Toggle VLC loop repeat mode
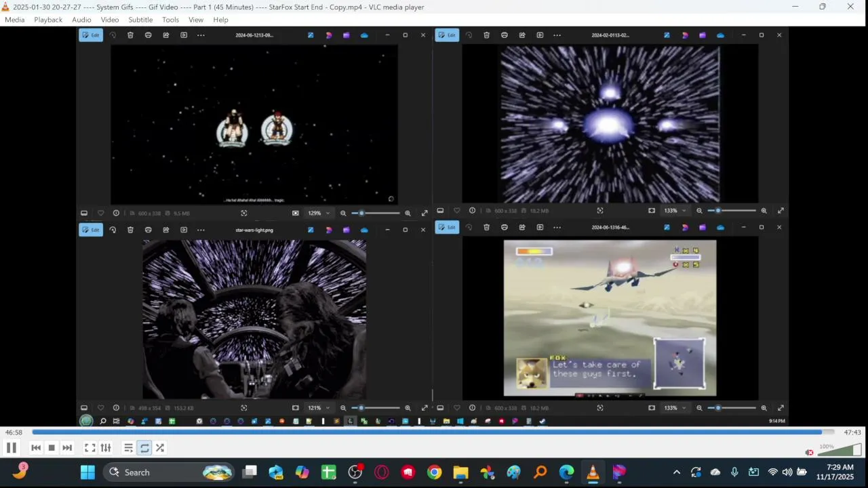The height and width of the screenshot is (488, 868). pyautogui.click(x=144, y=448)
